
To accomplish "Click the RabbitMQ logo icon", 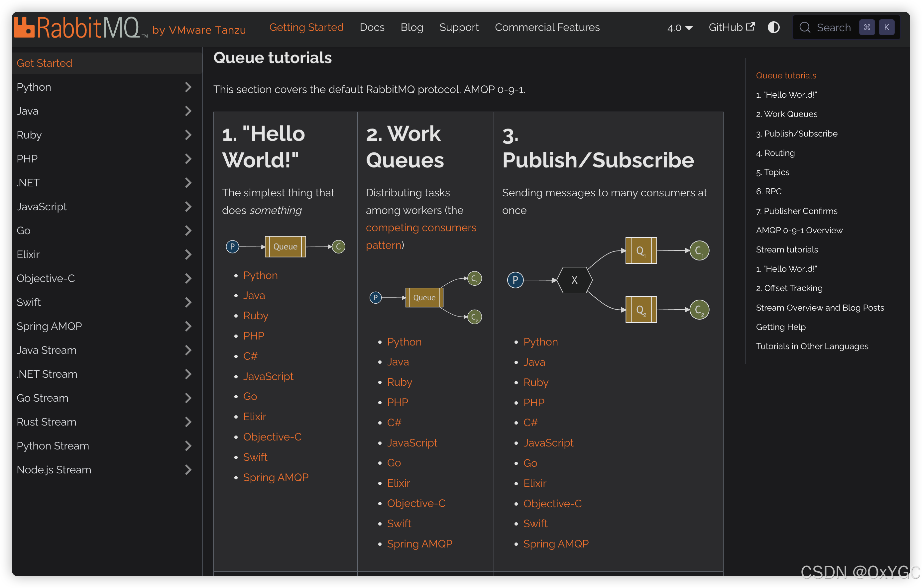I will click(24, 28).
